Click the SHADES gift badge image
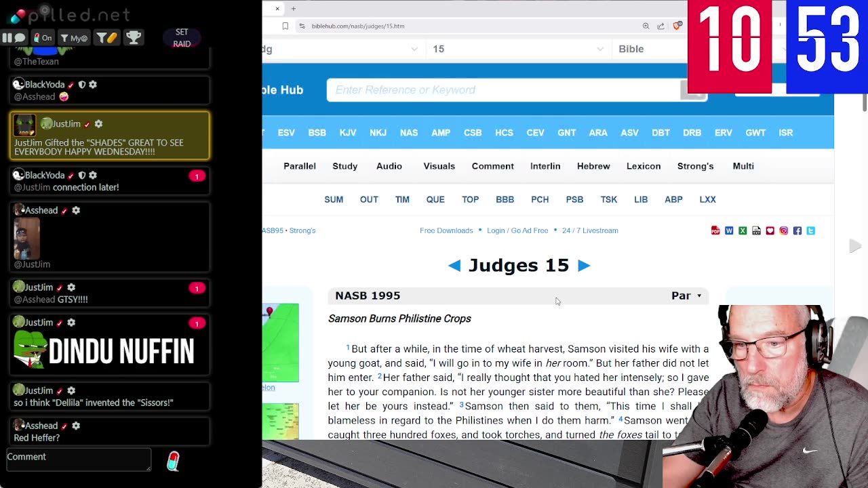 coord(25,125)
